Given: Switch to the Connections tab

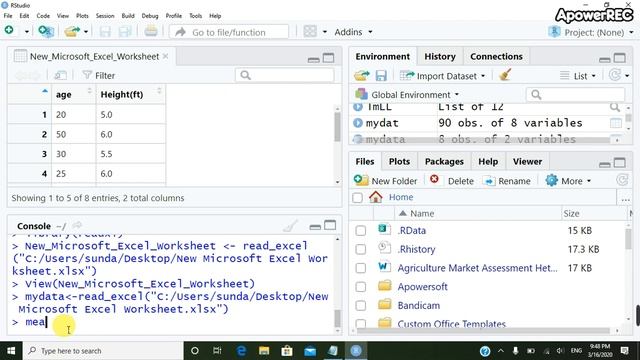Looking at the screenshot, I should (x=496, y=56).
